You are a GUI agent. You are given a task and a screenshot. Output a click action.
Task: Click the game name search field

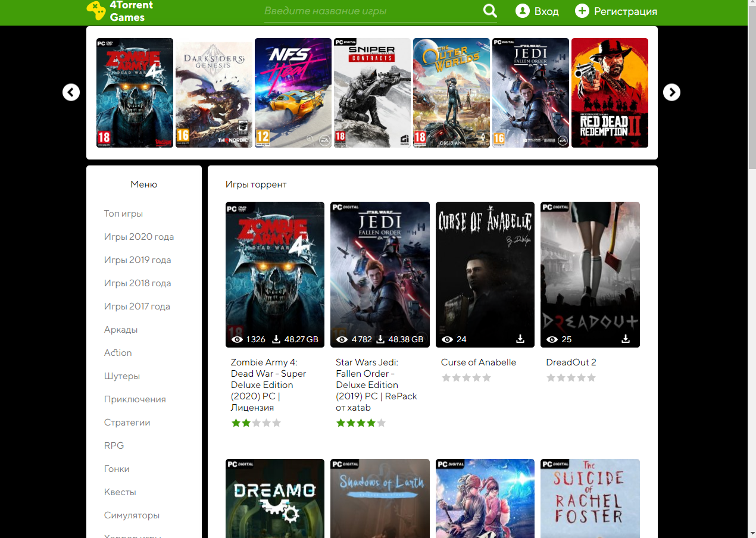coord(369,11)
